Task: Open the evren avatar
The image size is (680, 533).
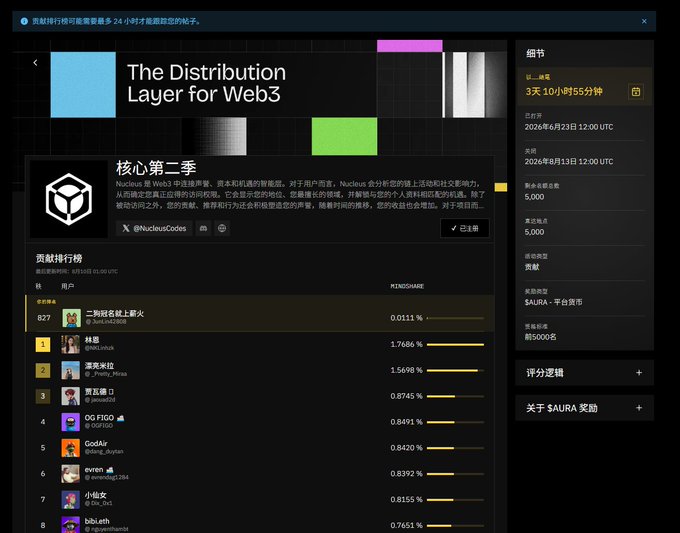Action: pyautogui.click(x=70, y=474)
